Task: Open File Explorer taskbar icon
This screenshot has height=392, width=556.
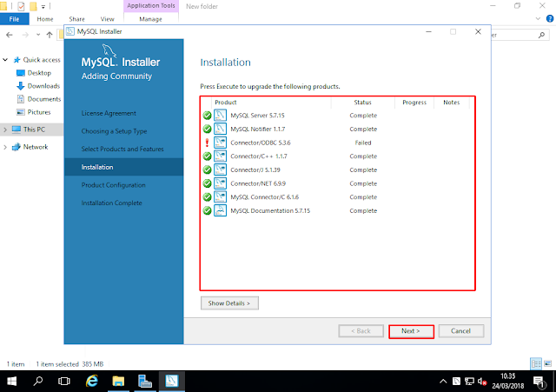Action: pos(118,382)
